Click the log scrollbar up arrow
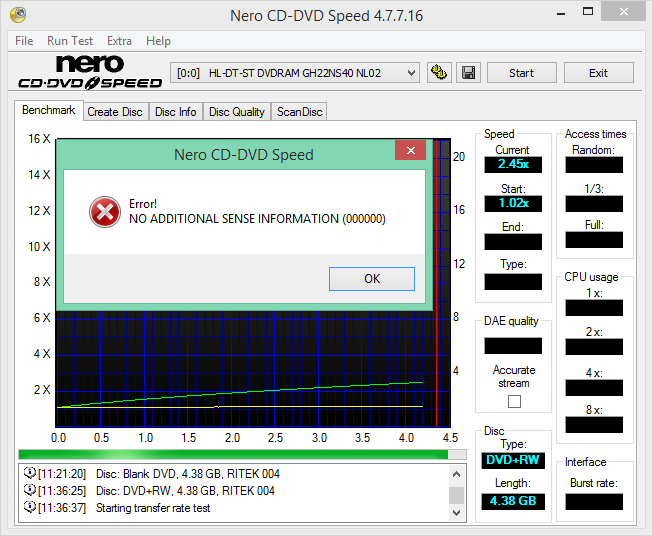Screen dimensions: 653x536 tap(456, 474)
